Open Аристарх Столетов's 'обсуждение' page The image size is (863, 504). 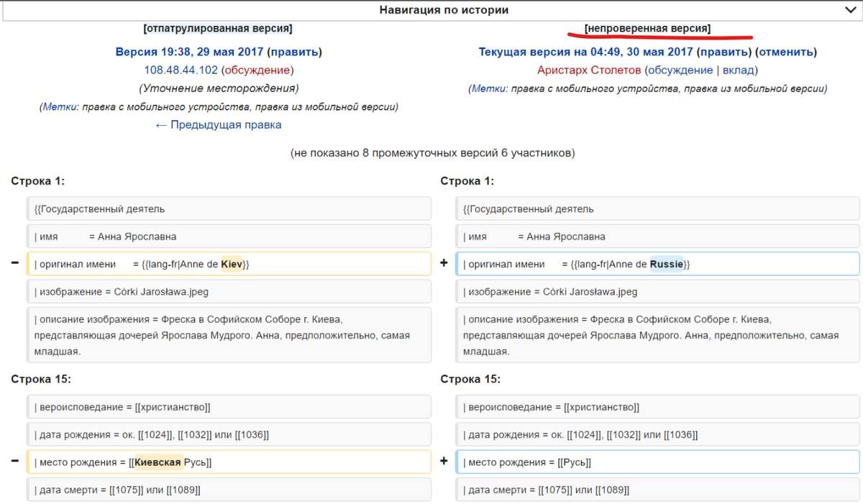[x=680, y=70]
